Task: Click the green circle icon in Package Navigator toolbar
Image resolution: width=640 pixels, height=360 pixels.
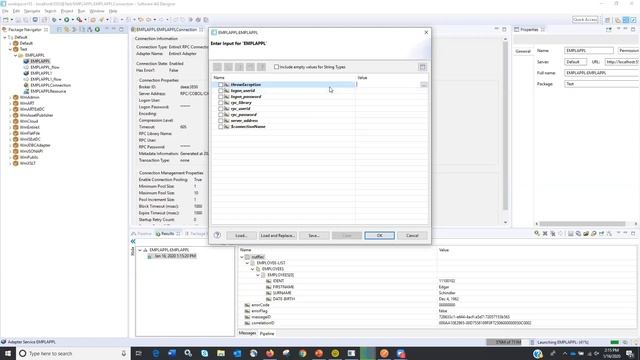Action: coord(97,29)
